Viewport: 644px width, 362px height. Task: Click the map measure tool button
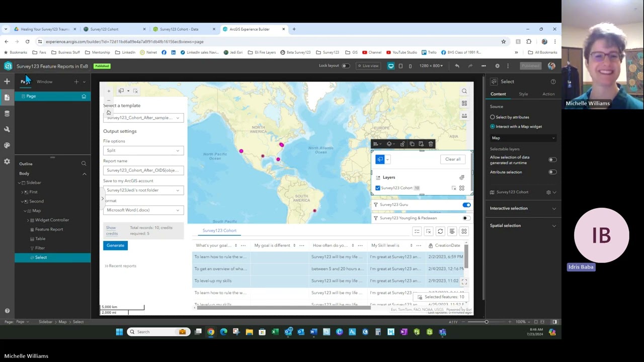pos(464,116)
